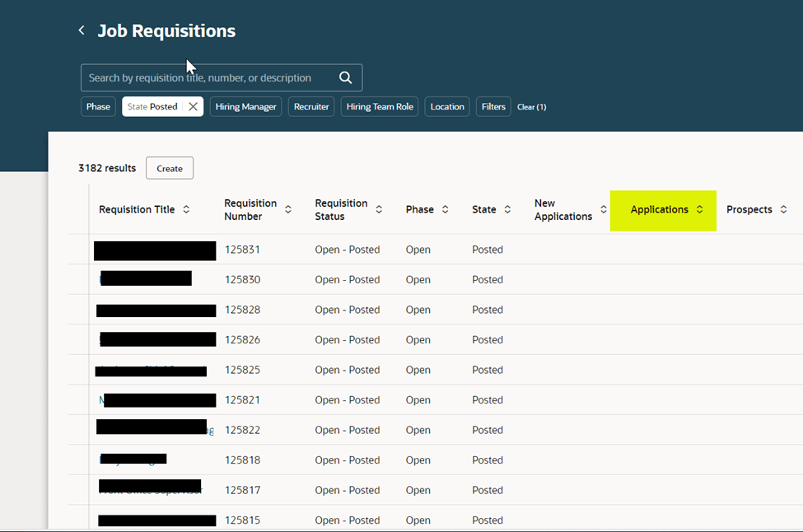Sort by Requisition Status arrows
Viewport: 803px width, 532px height.
[x=379, y=209]
